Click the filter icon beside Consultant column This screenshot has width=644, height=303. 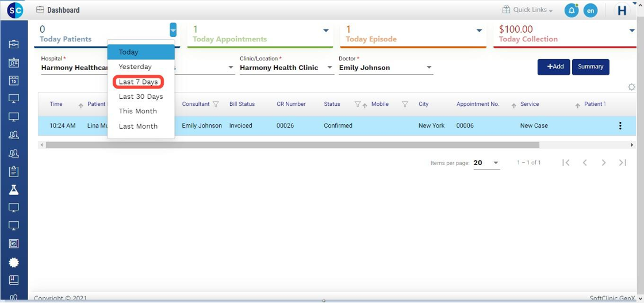[x=216, y=104]
